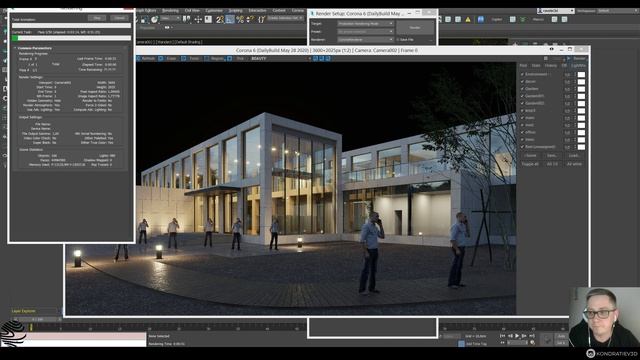Uncheck office light in LightMix

tap(522, 132)
